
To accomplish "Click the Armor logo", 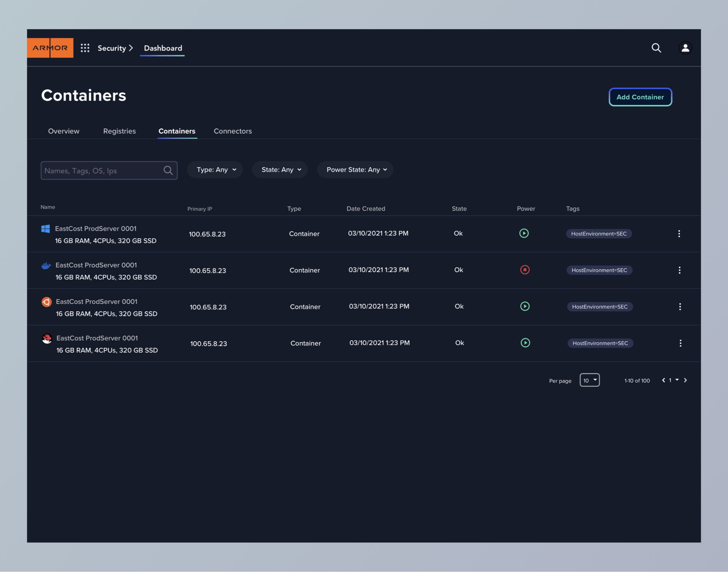I will tap(50, 48).
